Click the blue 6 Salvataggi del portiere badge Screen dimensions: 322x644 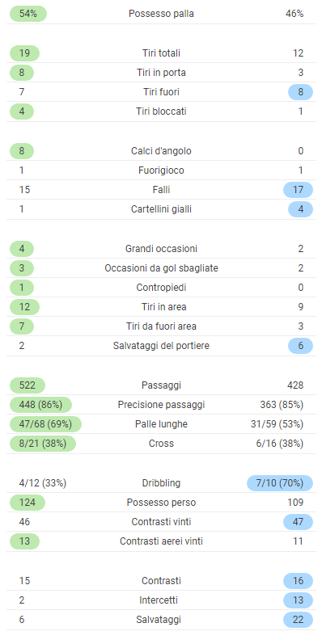[x=300, y=346]
